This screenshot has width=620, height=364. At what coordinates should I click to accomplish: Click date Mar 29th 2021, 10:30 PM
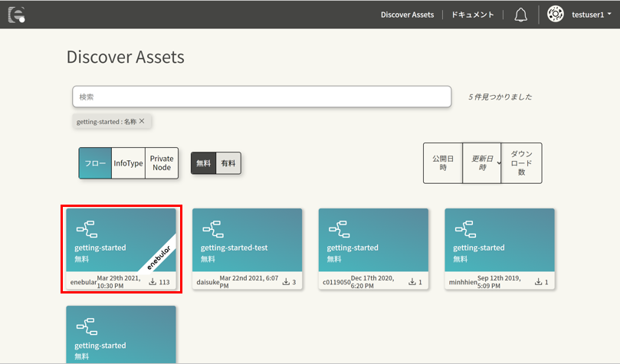coord(119,282)
